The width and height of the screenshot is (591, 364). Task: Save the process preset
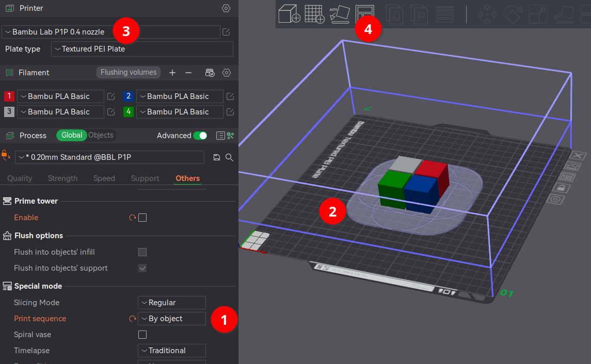tap(217, 157)
